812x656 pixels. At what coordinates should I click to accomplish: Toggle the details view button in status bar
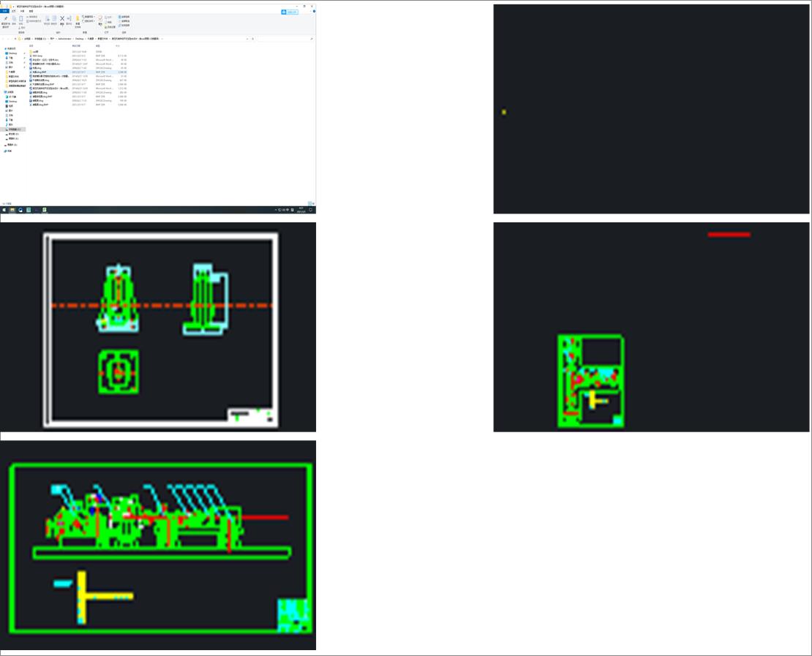pyautogui.click(x=309, y=203)
